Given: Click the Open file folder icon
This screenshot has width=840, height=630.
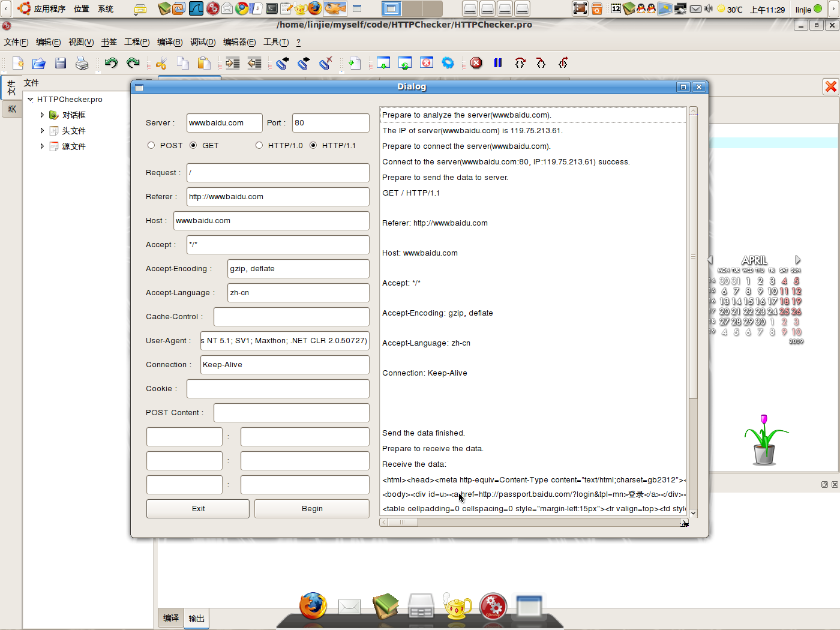Looking at the screenshot, I should pyautogui.click(x=39, y=63).
